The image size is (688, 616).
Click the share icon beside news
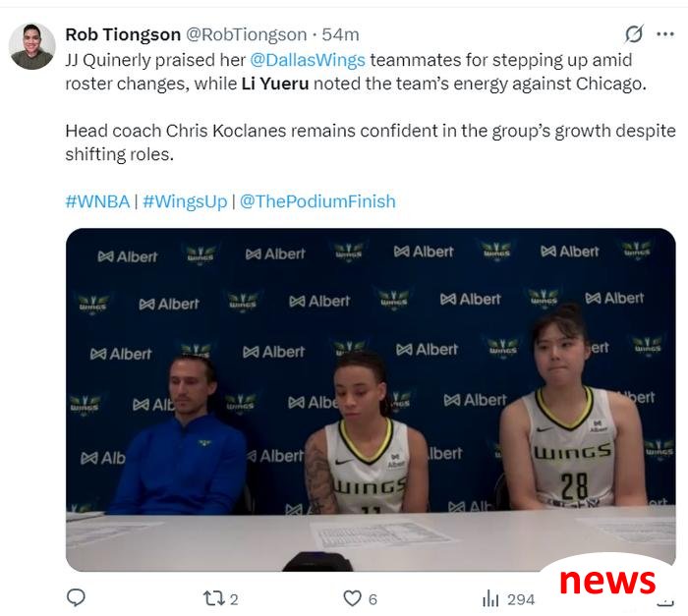pos(665,603)
